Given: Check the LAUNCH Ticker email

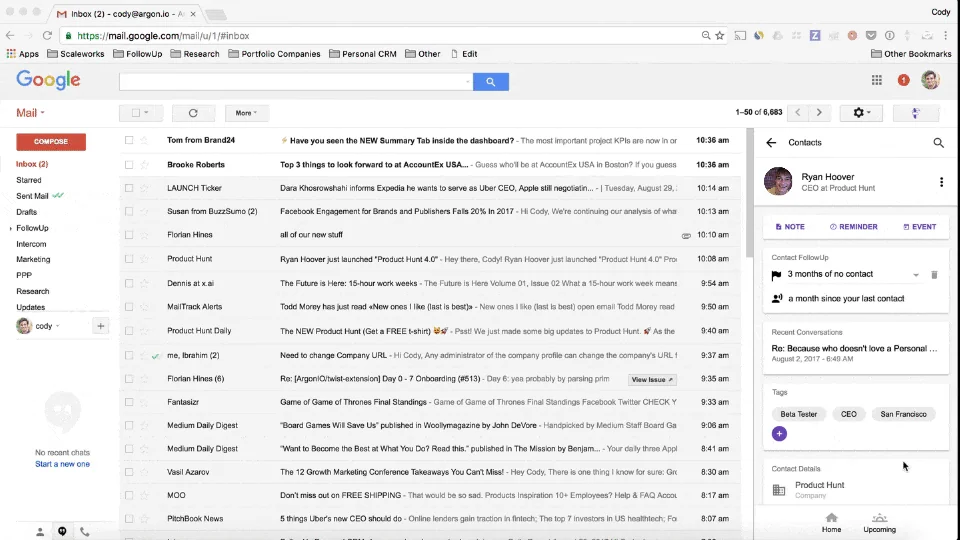Looking at the screenshot, I should click(x=129, y=188).
